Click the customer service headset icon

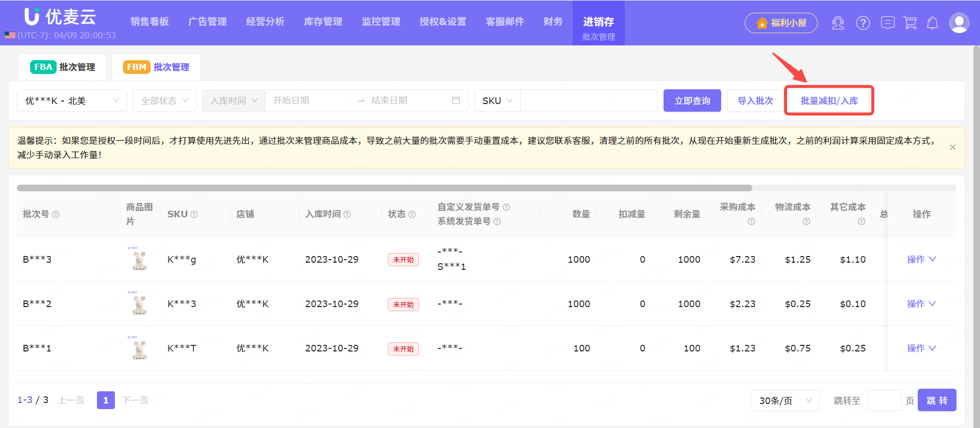(838, 23)
